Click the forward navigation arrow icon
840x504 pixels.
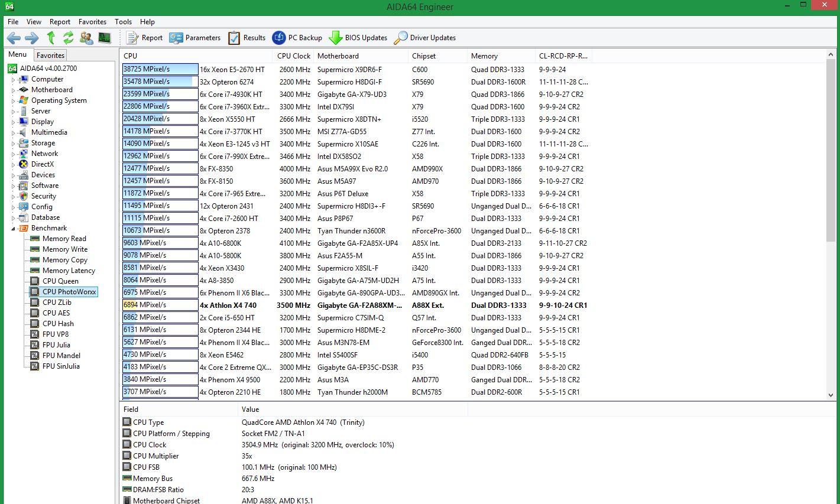coord(31,38)
